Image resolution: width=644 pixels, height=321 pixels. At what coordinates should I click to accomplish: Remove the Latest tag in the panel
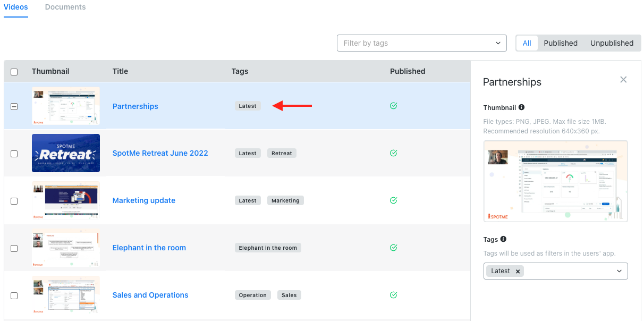click(518, 271)
